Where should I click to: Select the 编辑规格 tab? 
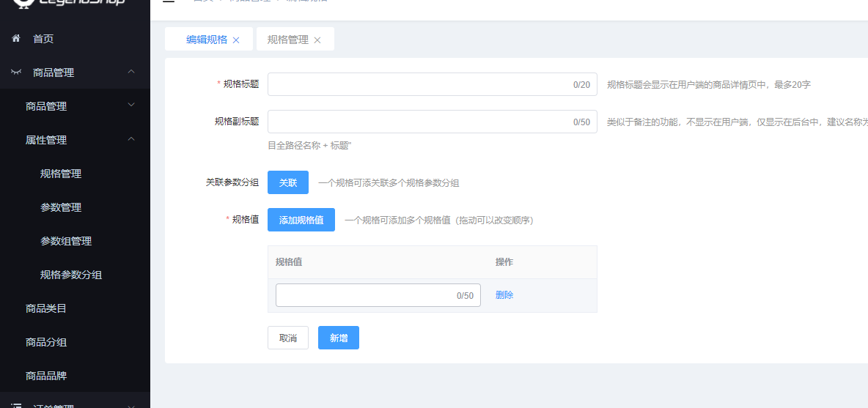206,40
